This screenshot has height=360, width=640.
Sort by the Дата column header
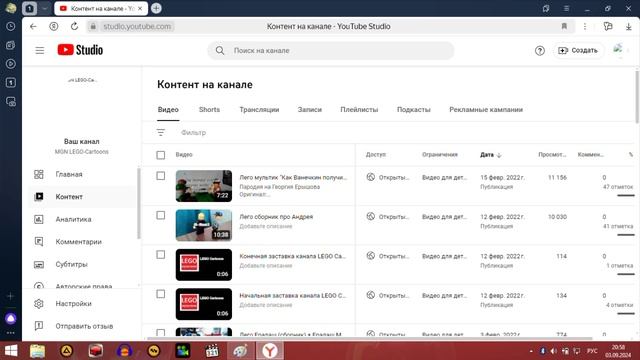pyautogui.click(x=491, y=155)
